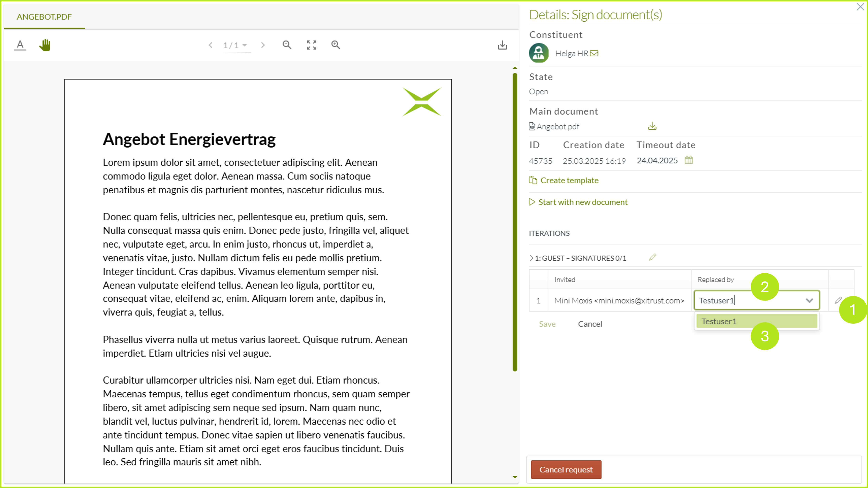The width and height of the screenshot is (868, 488).
Task: Download PDF from viewer toolbar
Action: (x=502, y=45)
